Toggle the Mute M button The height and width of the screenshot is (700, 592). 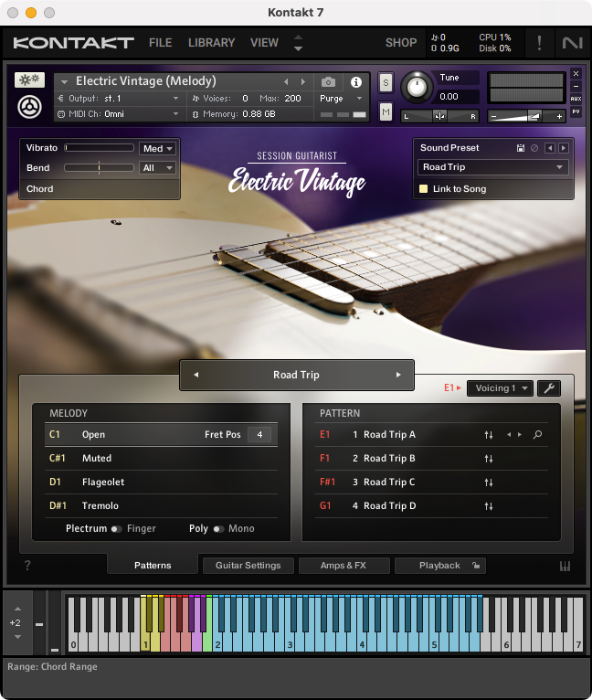386,111
